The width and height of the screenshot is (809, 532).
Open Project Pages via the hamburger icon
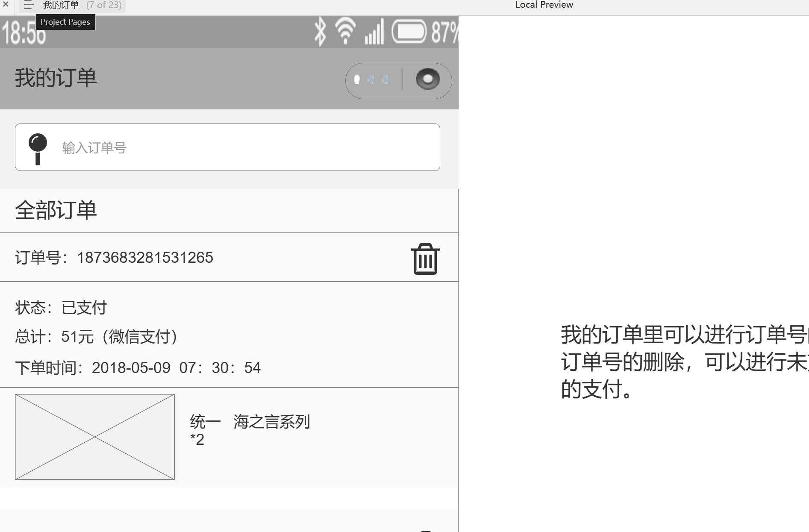[28, 5]
